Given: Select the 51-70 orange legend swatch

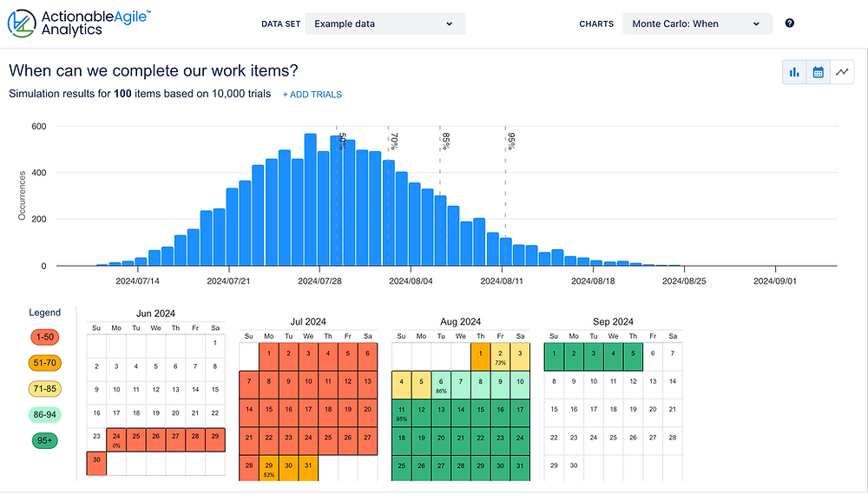Looking at the screenshot, I should pyautogui.click(x=45, y=363).
